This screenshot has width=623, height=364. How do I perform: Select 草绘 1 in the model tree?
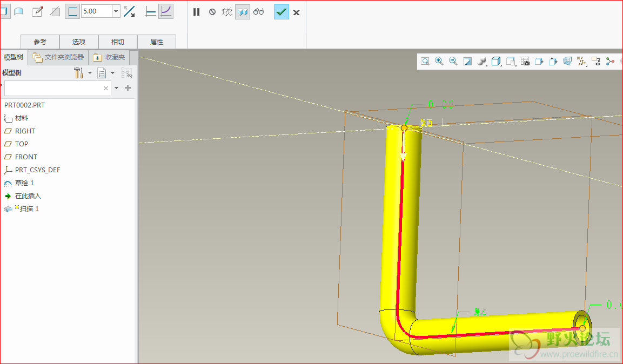pos(24,183)
